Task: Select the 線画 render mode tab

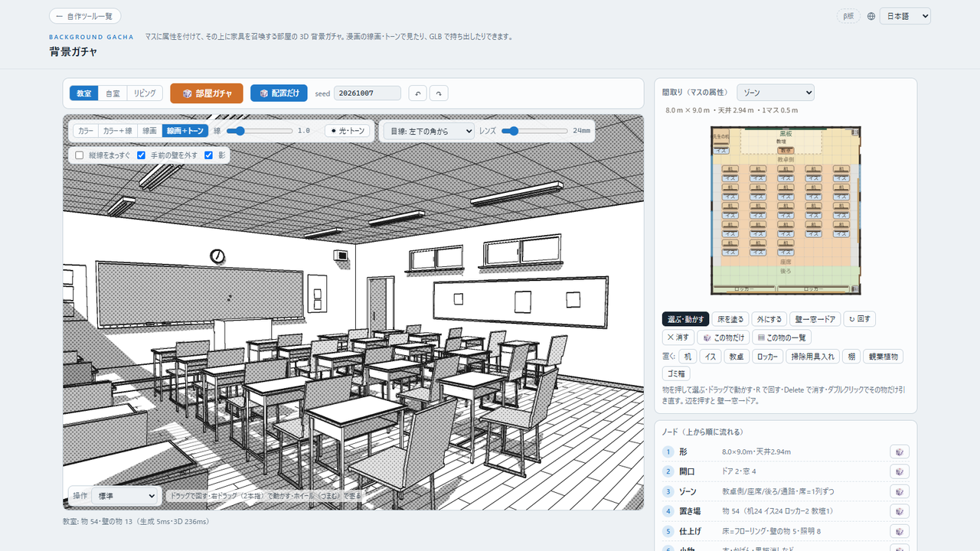Action: click(150, 131)
